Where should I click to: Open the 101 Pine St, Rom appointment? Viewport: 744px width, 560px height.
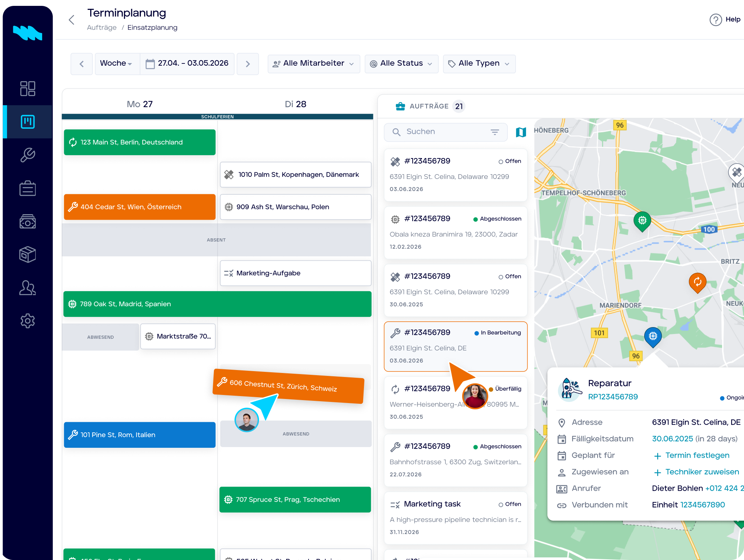[139, 435]
